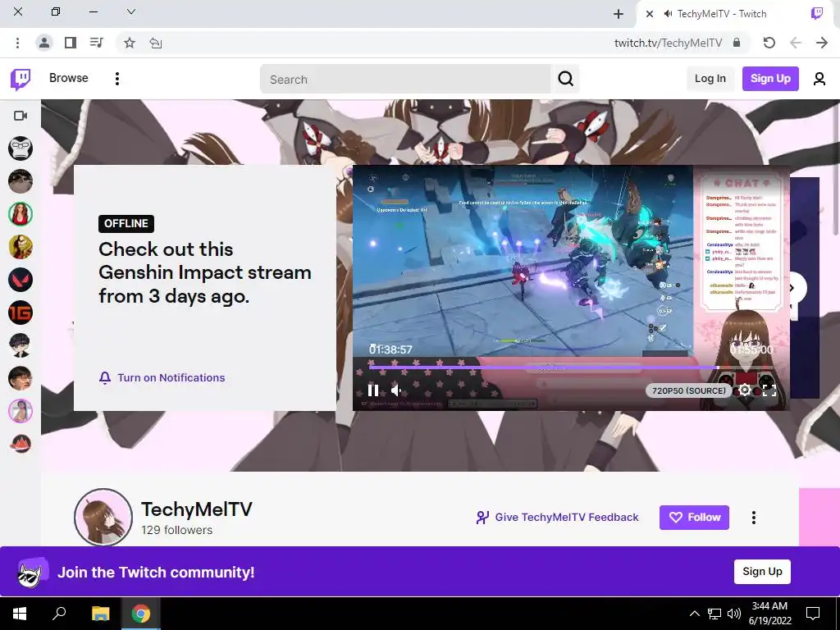Reload the page

coord(769,43)
